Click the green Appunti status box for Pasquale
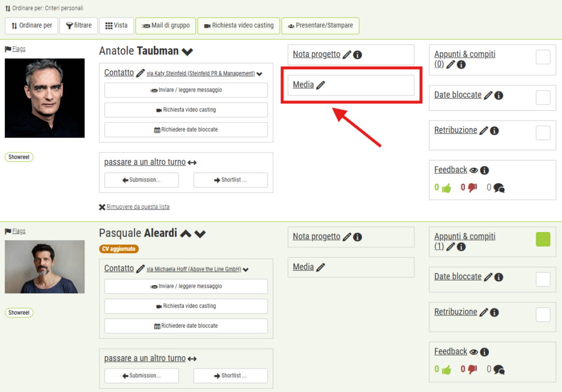The image size is (562, 392). tap(543, 239)
